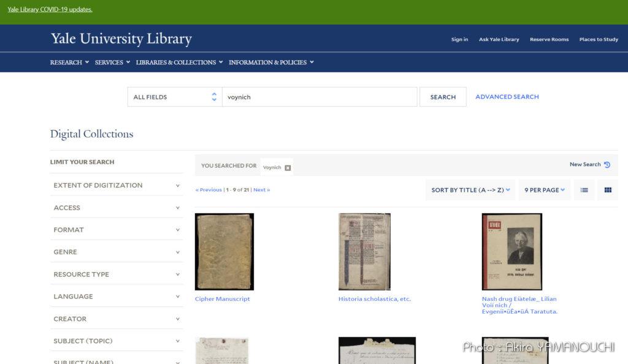Screen dimensions: 628x364
Task: Switch to gallery grid view icon
Action: tap(608, 190)
